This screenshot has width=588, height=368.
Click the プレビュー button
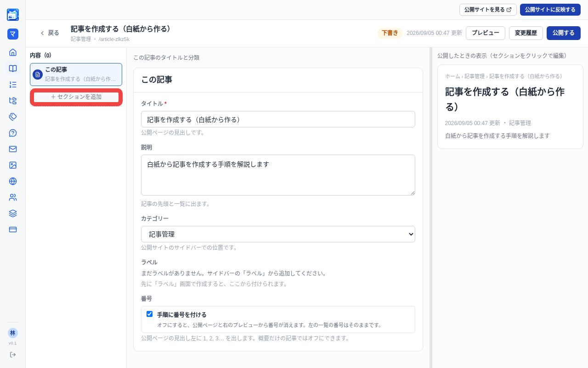pyautogui.click(x=486, y=33)
